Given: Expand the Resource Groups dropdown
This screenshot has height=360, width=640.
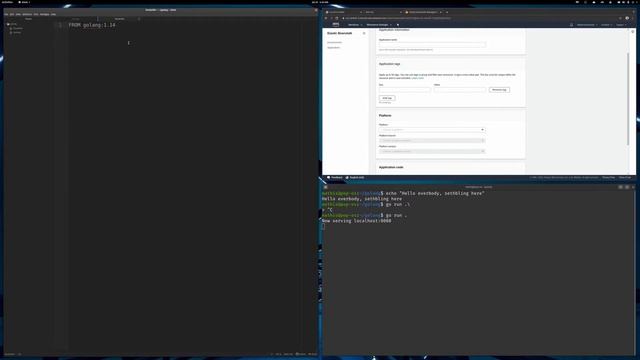Looking at the screenshot, I should pos(379,25).
